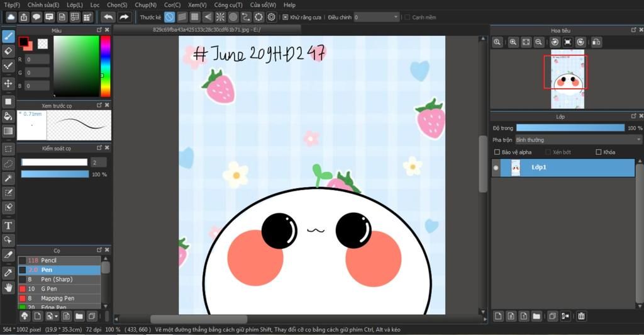Select the Lớp1 layer row
Viewport: 644px width, 335px height.
tap(563, 167)
